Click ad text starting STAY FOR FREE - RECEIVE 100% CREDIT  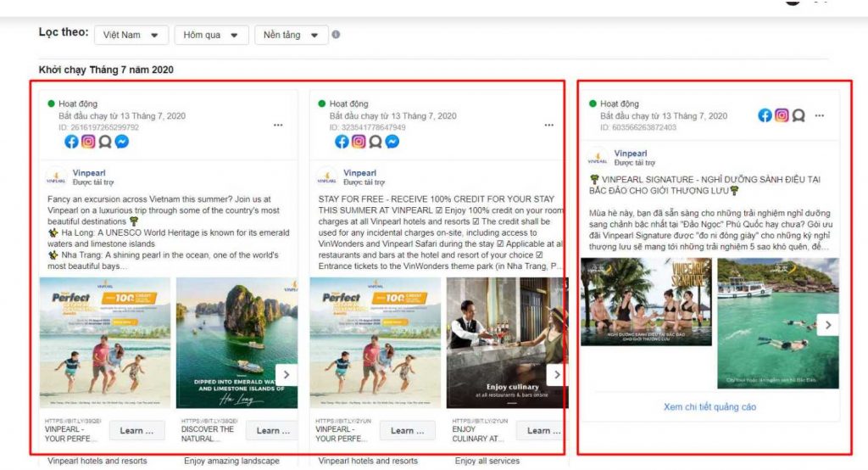coord(440,232)
